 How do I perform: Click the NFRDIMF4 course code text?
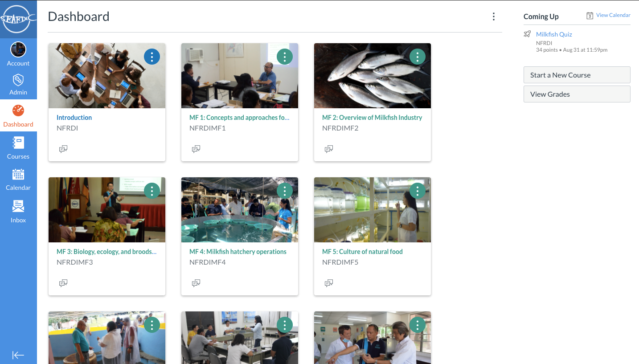point(208,262)
